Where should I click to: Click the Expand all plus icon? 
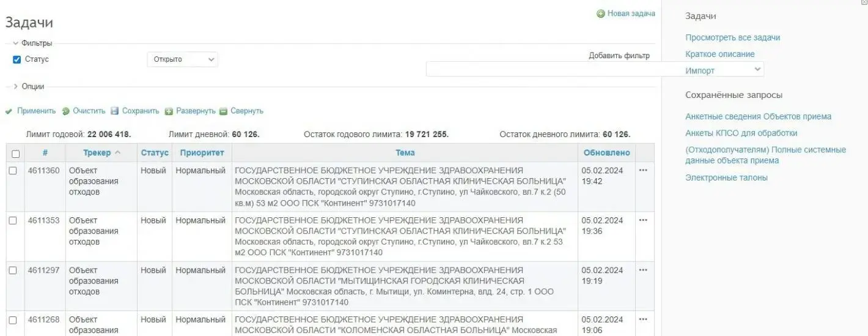169,111
